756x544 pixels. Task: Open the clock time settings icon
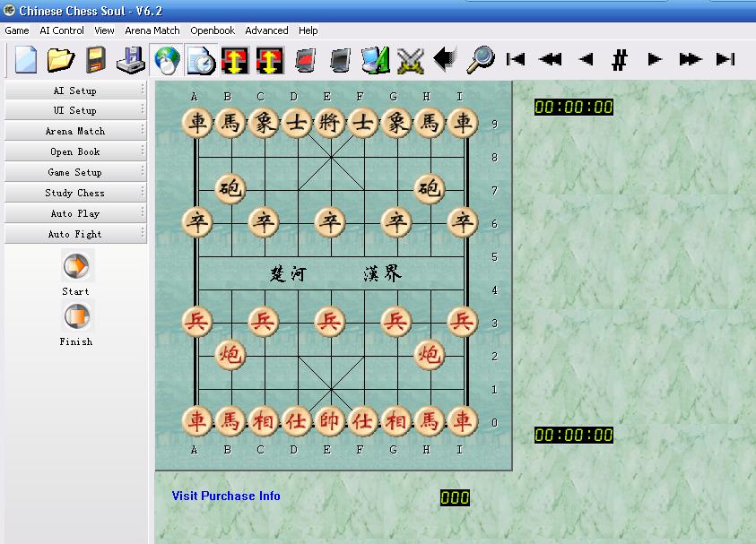[x=201, y=60]
